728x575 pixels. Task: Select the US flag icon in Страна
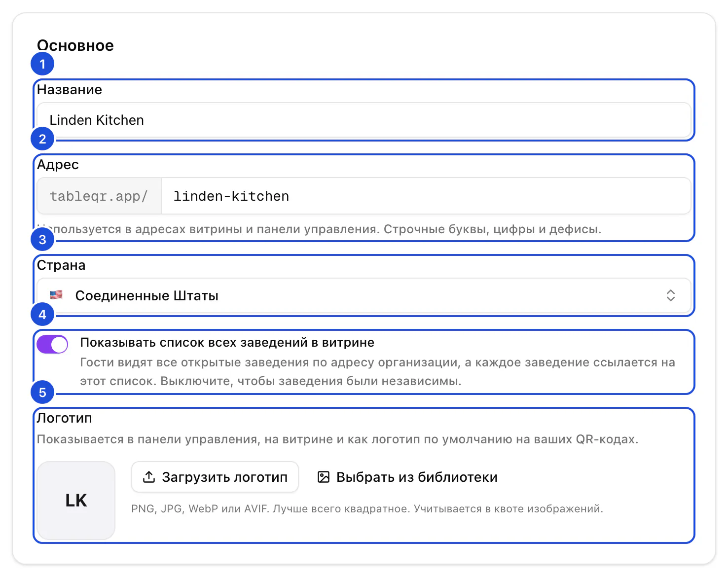click(56, 295)
